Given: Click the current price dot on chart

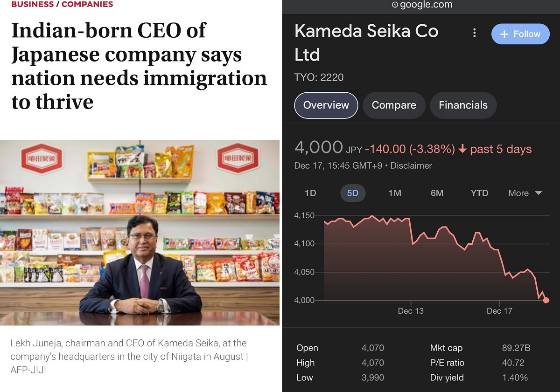Looking at the screenshot, I should click(x=546, y=300).
